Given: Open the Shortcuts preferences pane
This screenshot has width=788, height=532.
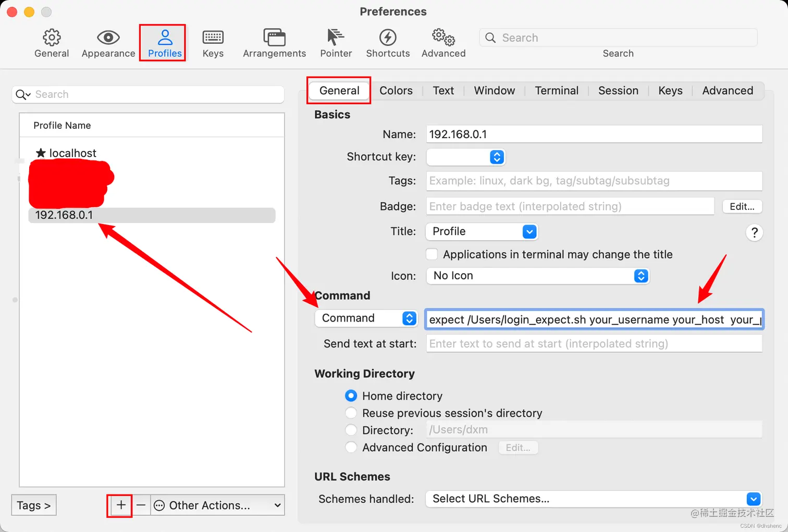Looking at the screenshot, I should 388,43.
